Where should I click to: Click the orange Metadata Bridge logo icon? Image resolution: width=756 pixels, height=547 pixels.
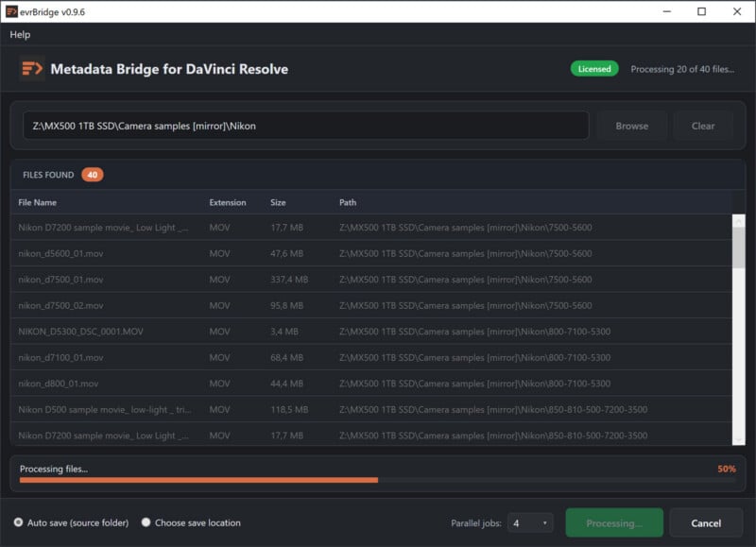pyautogui.click(x=31, y=69)
